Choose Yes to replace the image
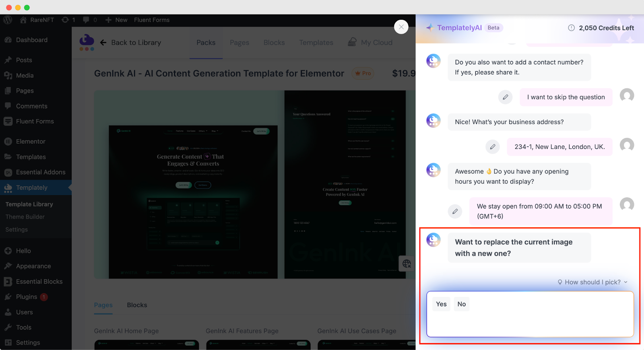 coord(441,304)
